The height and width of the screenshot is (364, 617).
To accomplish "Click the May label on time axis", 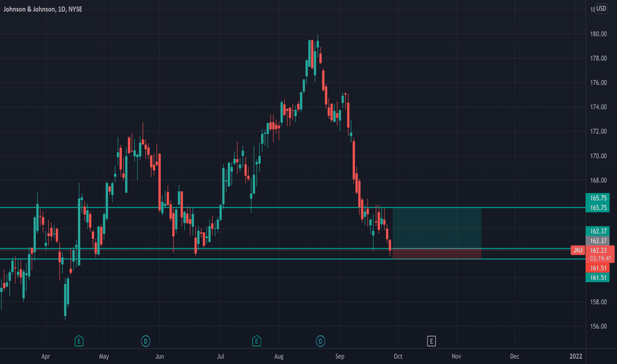I will click(x=104, y=357).
